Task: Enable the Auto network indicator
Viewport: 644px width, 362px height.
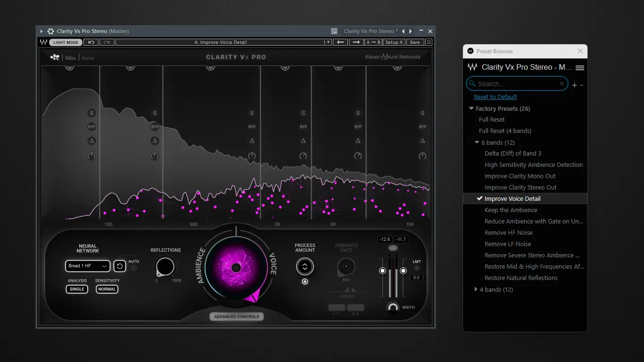Action: pos(133,268)
